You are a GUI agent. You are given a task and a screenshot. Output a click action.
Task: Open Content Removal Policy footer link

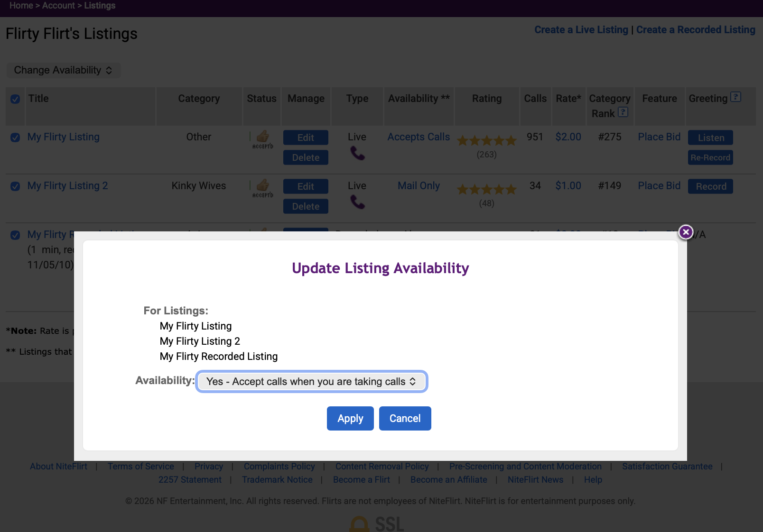coord(382,467)
